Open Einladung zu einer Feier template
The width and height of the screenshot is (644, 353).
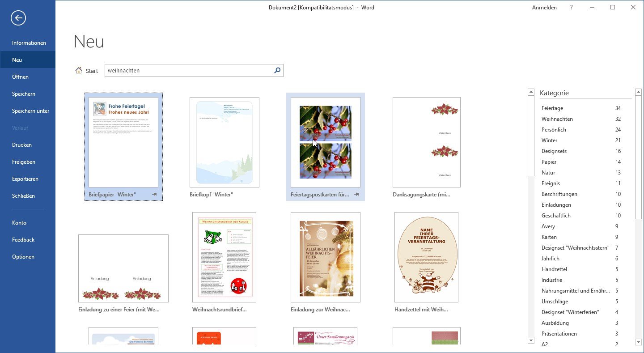click(x=123, y=268)
